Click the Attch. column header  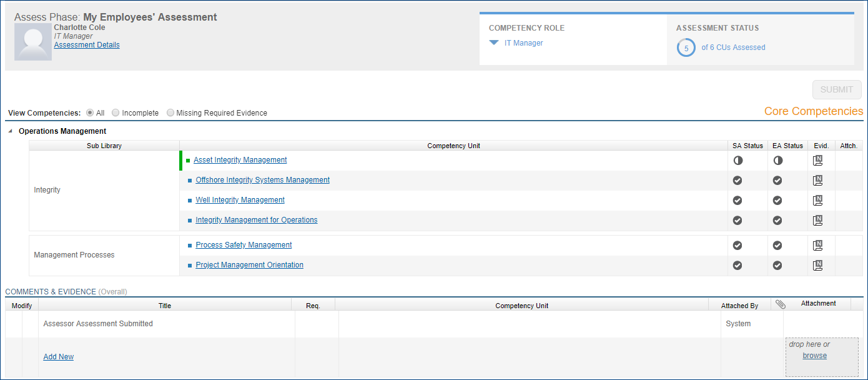849,146
